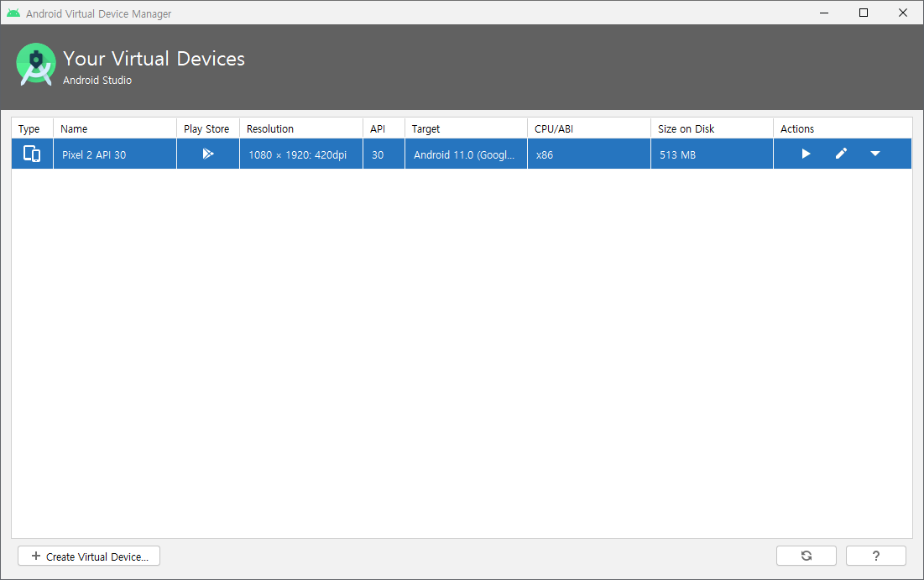Maximize the Android Virtual Device Manager window
Image resolution: width=924 pixels, height=580 pixels.
(864, 13)
